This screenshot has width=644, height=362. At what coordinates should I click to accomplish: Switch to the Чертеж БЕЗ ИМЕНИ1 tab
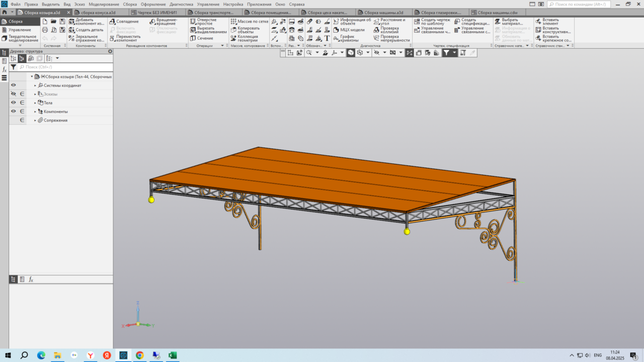157,13
